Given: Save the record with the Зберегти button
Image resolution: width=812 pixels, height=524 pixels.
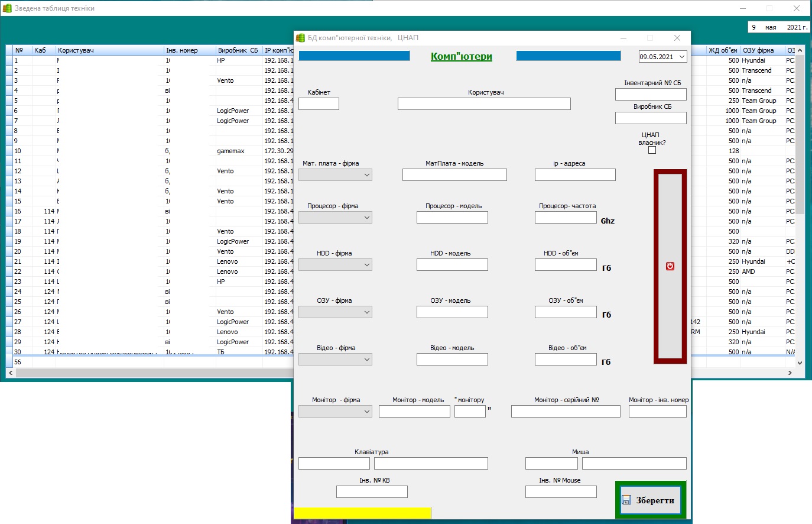Looking at the screenshot, I should (x=651, y=500).
